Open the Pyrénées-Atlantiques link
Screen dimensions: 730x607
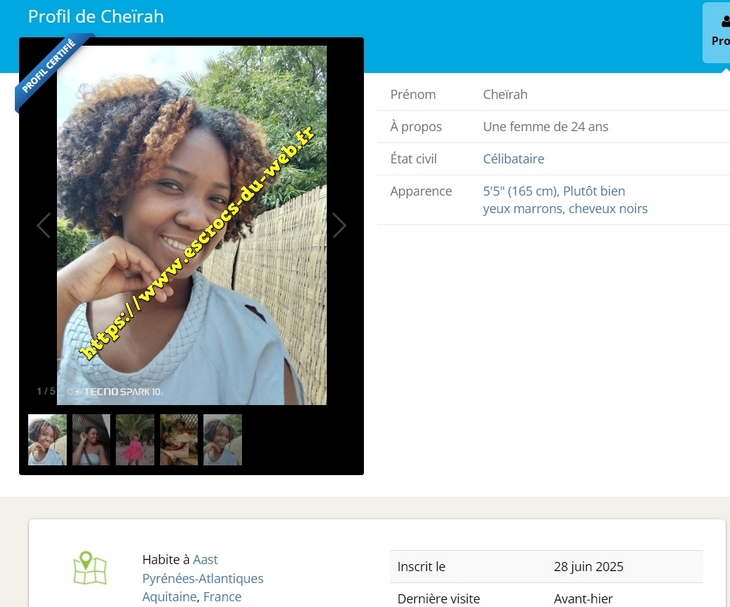point(203,578)
